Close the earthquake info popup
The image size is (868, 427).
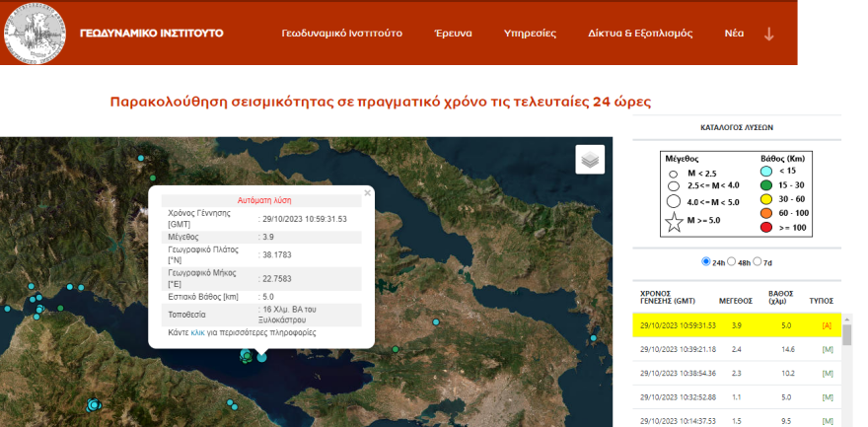367,193
